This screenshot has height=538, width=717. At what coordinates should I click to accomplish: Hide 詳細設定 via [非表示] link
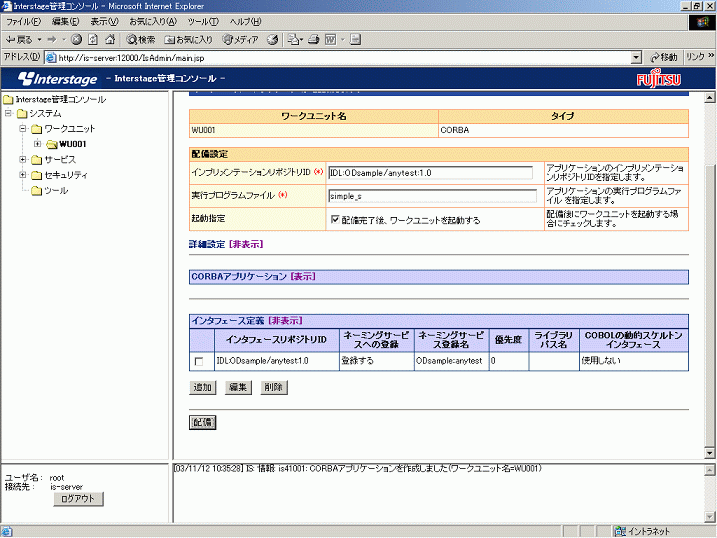[x=246, y=245]
